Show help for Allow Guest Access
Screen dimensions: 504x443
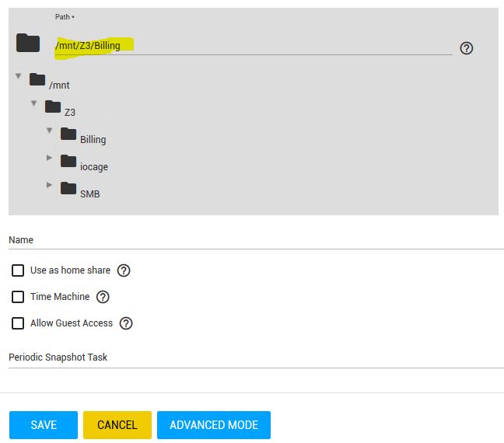click(x=126, y=323)
